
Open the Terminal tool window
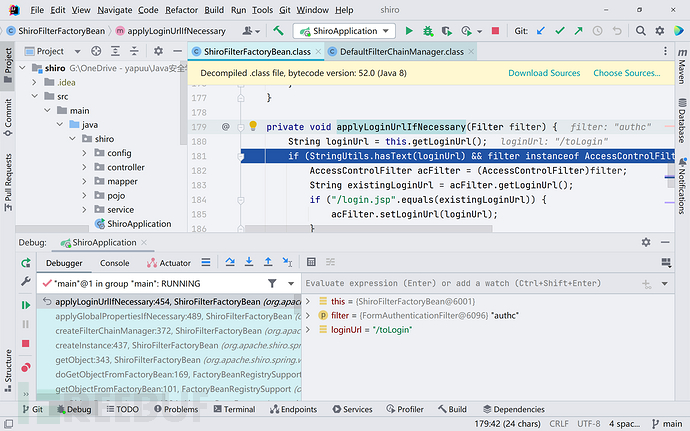234,409
